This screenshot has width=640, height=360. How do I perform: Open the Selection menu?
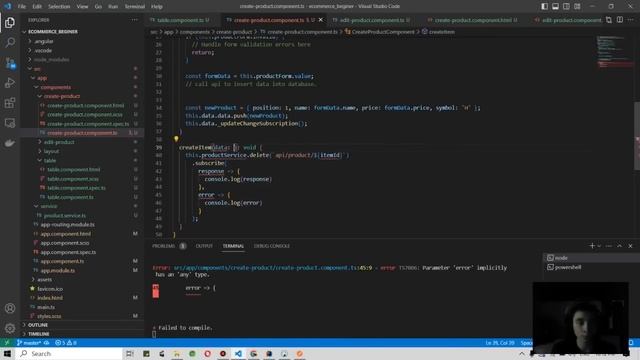[x=59, y=6]
